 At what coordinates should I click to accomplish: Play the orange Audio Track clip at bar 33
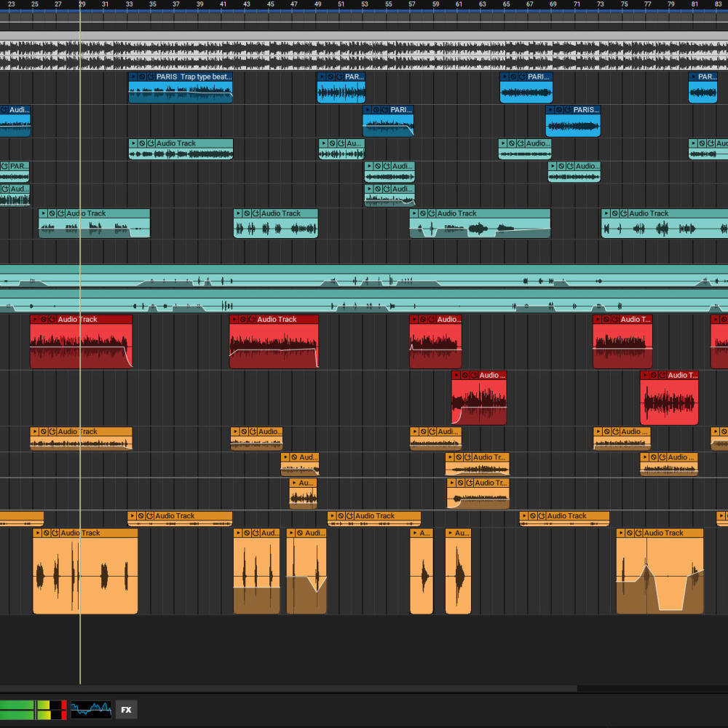click(132, 516)
